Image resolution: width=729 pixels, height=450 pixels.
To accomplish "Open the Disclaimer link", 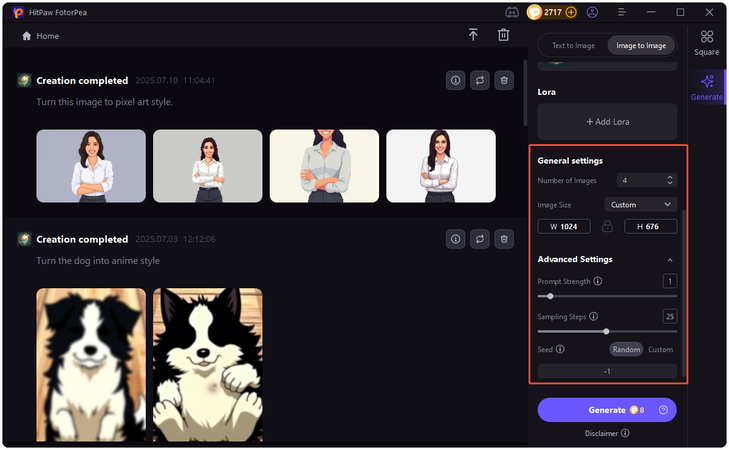I will tap(607, 433).
